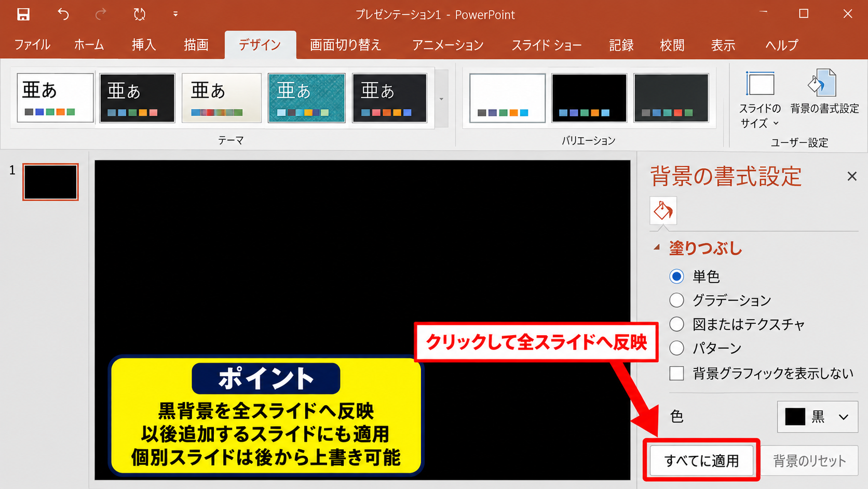Click the Redo arrow icon

coord(101,14)
